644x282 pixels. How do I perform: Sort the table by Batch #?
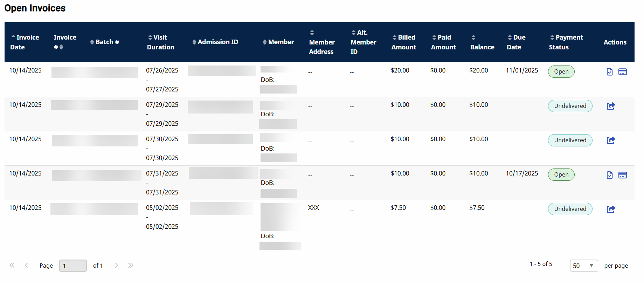click(x=105, y=42)
